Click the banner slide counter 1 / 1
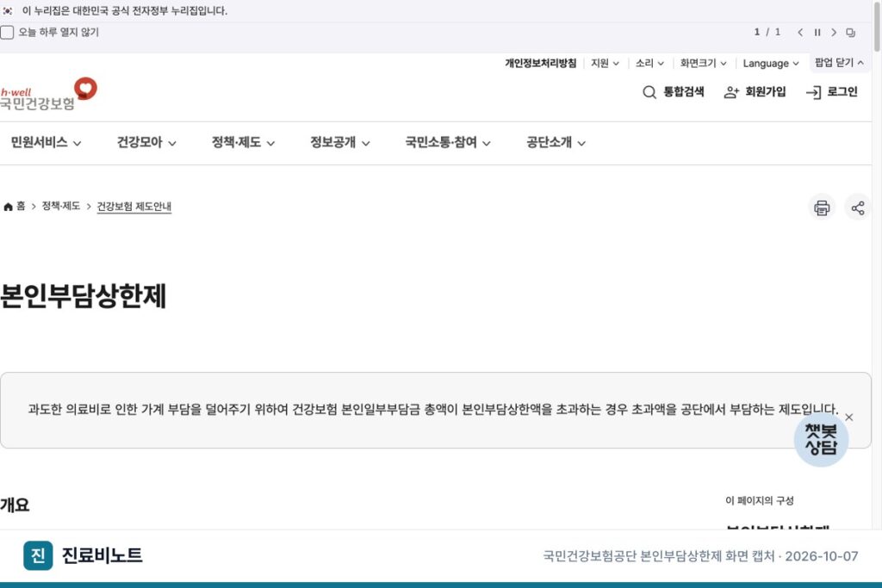The width and height of the screenshot is (882, 588). [x=767, y=32]
